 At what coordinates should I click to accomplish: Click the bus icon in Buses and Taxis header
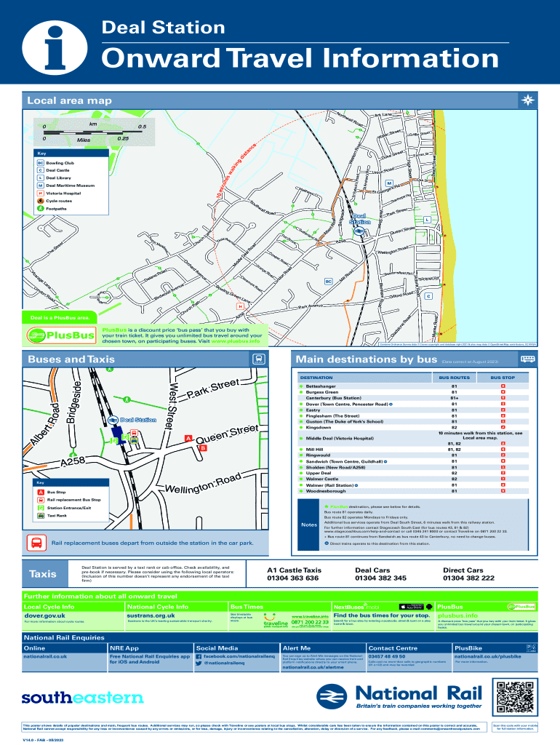click(x=257, y=359)
